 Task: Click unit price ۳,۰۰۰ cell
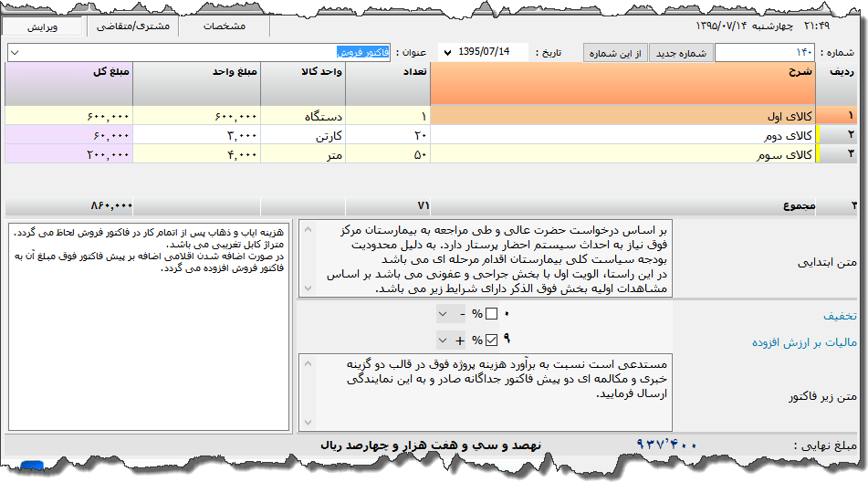tap(196, 135)
